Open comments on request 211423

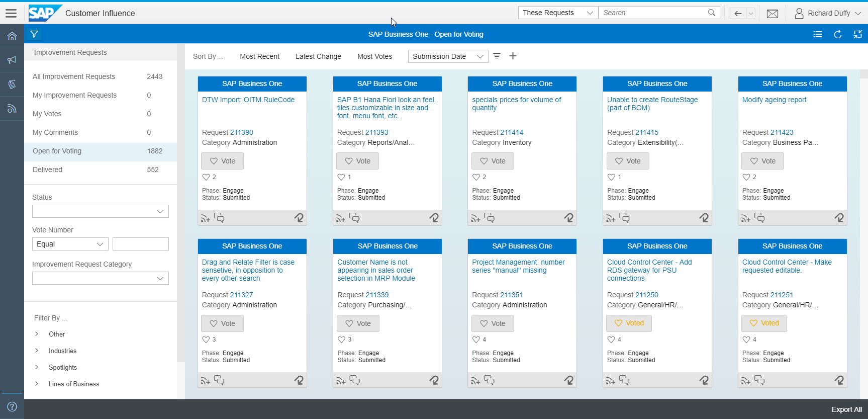pos(759,218)
